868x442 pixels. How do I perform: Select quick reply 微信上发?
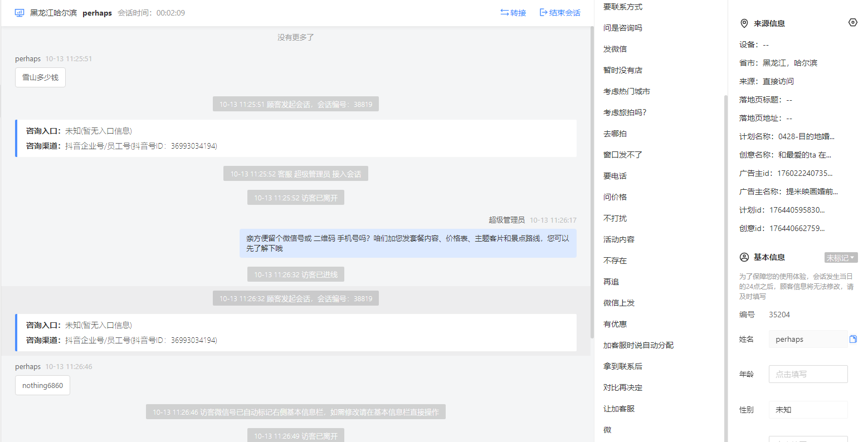[x=619, y=303]
